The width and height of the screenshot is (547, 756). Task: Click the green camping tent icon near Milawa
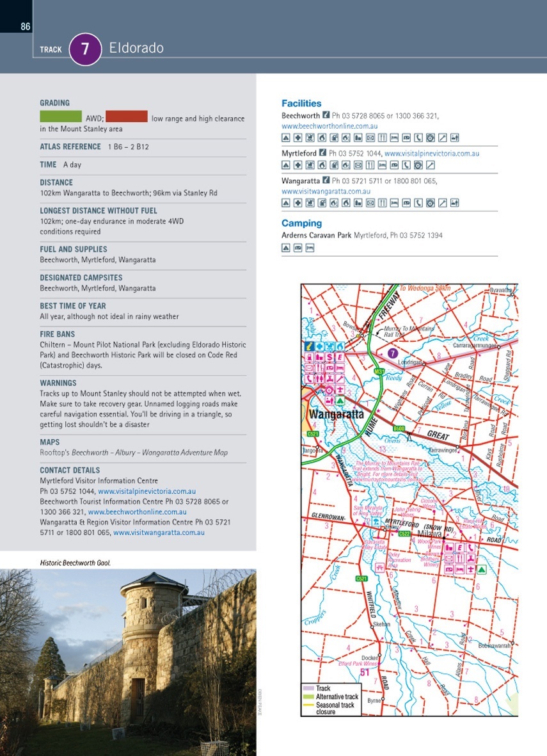(x=481, y=569)
